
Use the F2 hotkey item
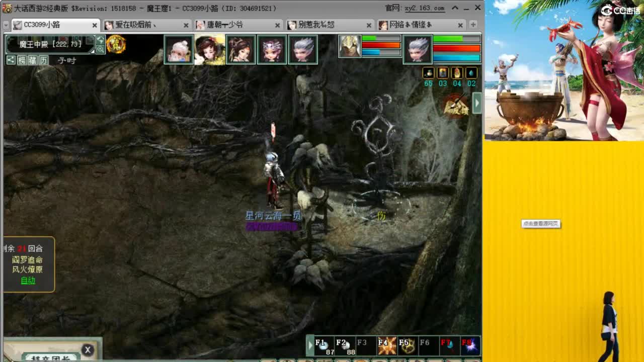coord(345,346)
